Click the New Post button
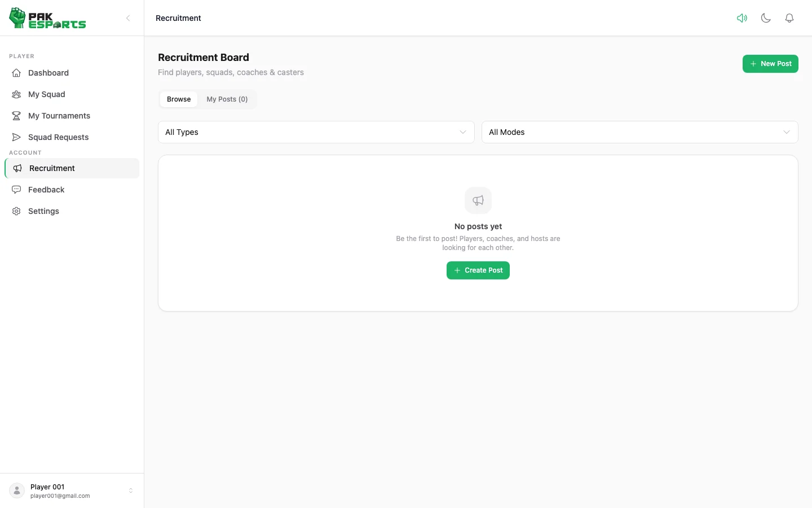This screenshot has height=508, width=812. tap(770, 64)
